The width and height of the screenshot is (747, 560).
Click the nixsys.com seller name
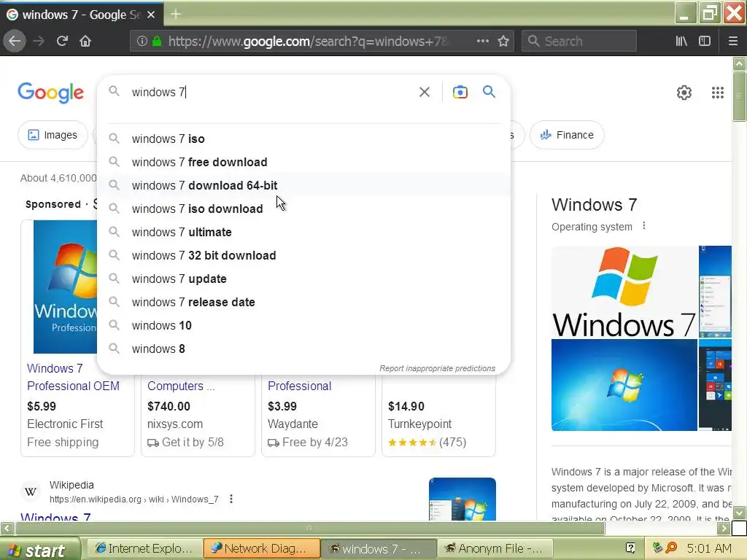pyautogui.click(x=175, y=424)
